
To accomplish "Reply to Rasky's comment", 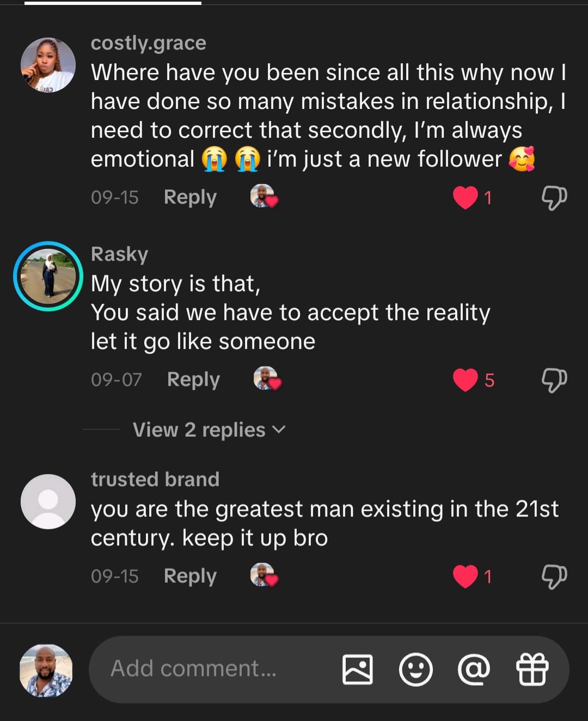I will (193, 380).
